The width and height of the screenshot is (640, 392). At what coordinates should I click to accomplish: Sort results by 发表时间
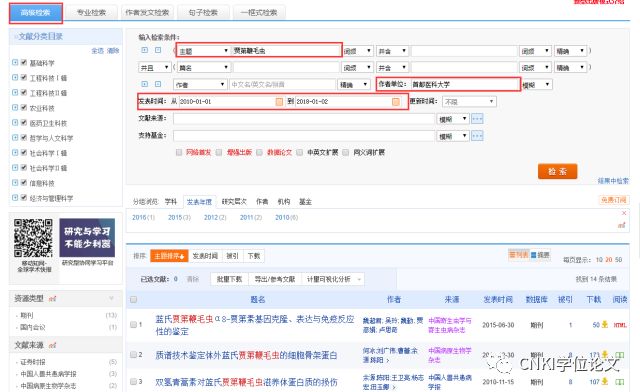click(x=205, y=256)
